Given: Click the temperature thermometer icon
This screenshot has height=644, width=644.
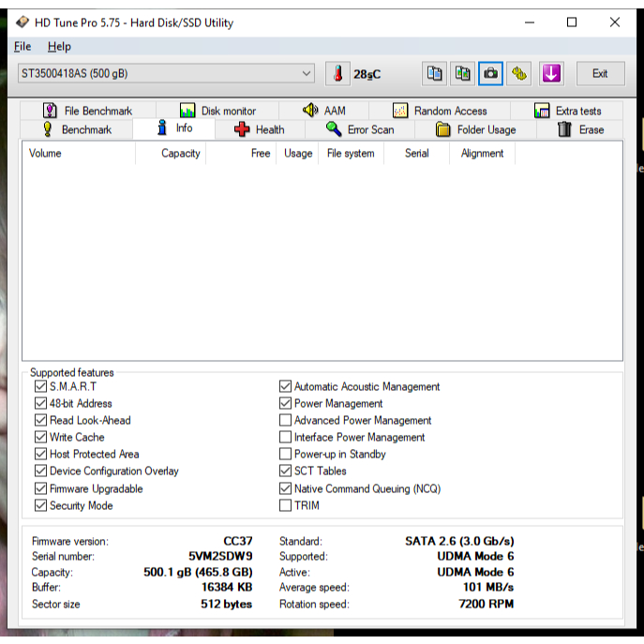Looking at the screenshot, I should [337, 74].
